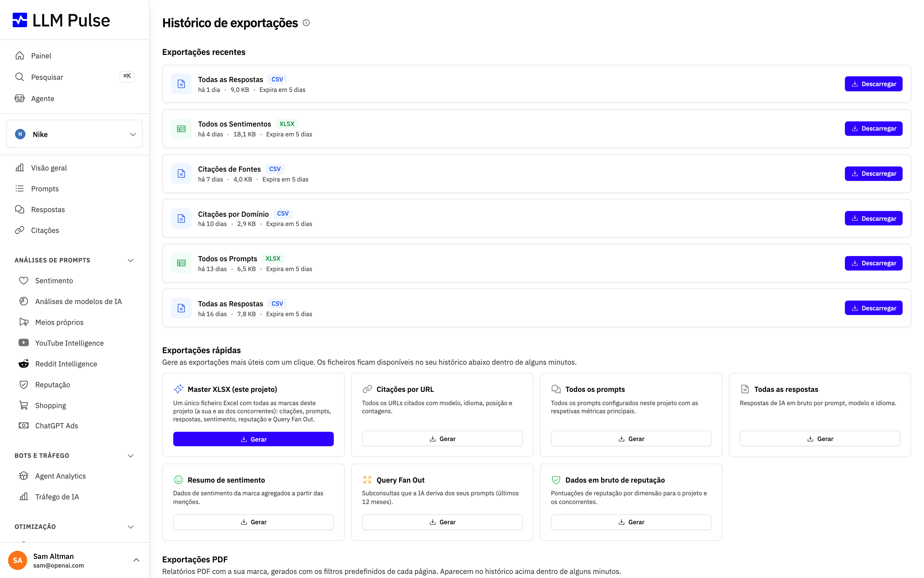Viewport: 924px width, 578px height.
Task: Download the Todos os Prompts XLSX
Action: (873, 263)
